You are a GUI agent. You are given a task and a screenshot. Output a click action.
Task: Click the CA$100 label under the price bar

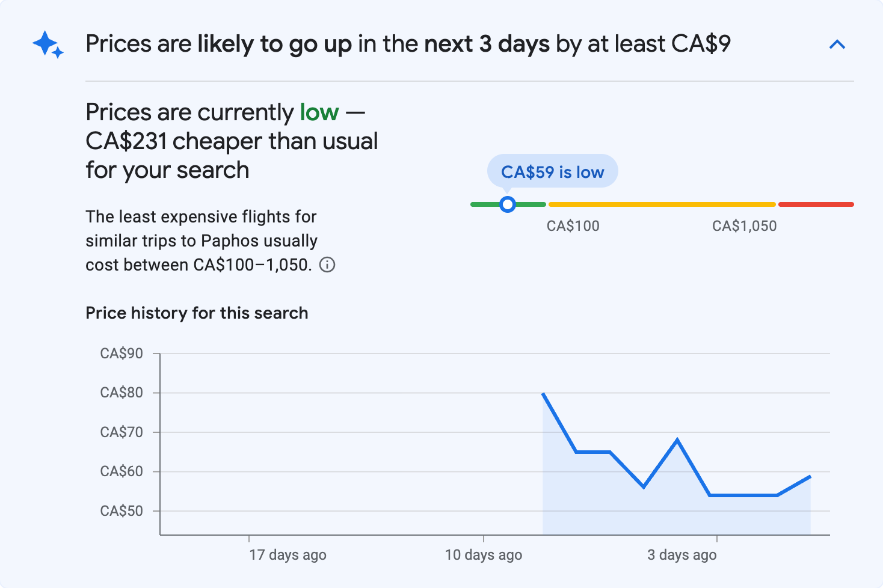pos(573,225)
